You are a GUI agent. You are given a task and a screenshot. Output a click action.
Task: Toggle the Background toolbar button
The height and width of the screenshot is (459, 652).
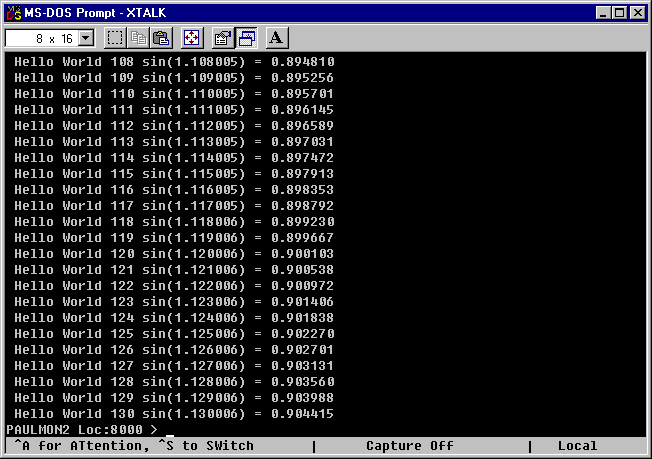(x=246, y=38)
